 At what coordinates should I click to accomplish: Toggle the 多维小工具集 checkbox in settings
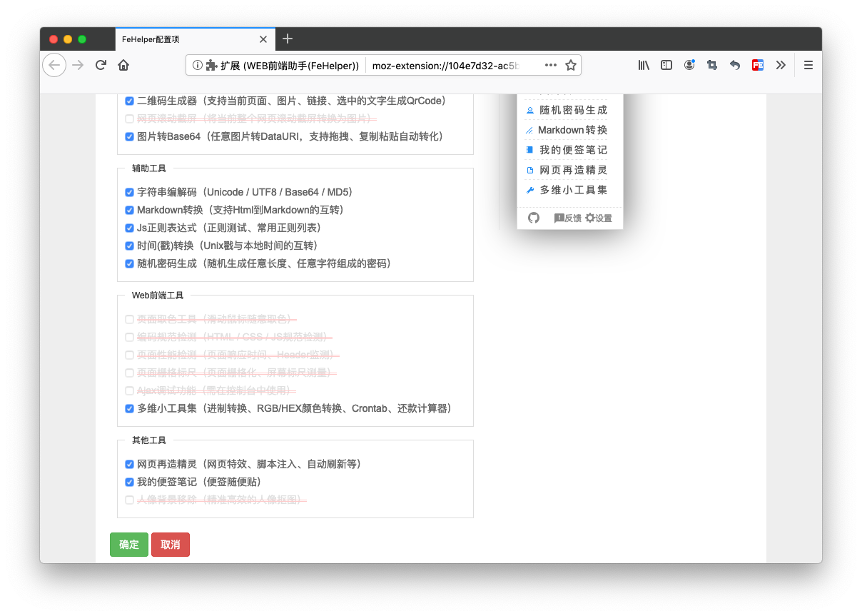tap(129, 409)
